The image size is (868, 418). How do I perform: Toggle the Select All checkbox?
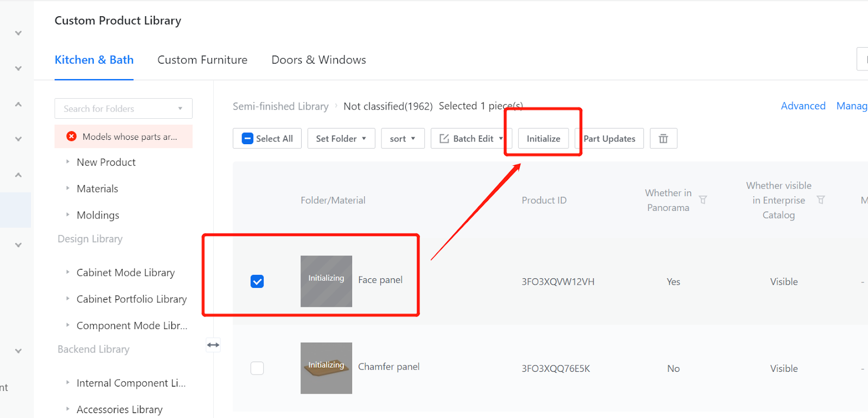tap(247, 139)
